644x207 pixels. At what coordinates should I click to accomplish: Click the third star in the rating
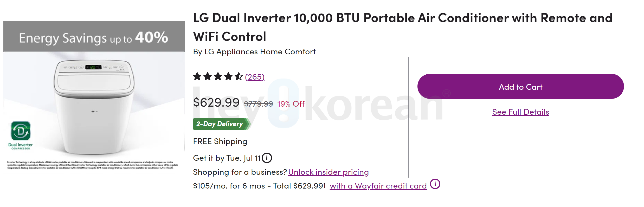coord(218,77)
